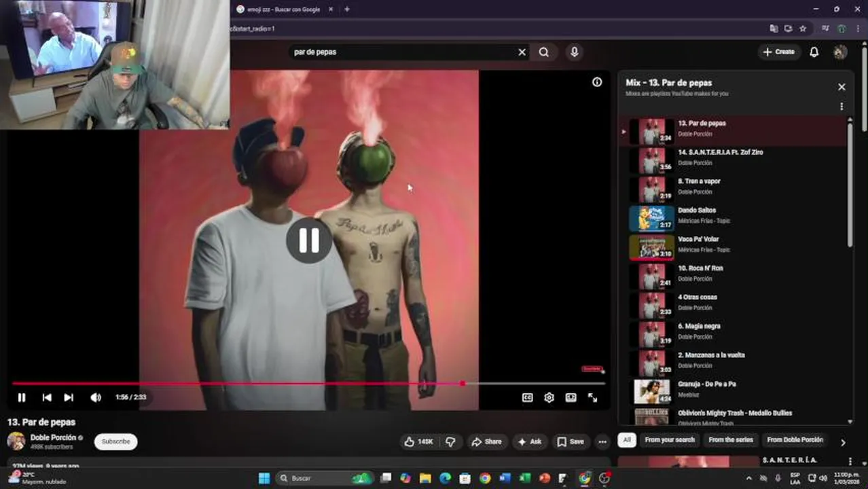868x489 pixels.
Task: Open File Explorer from the taskbar
Action: pyautogui.click(x=425, y=478)
